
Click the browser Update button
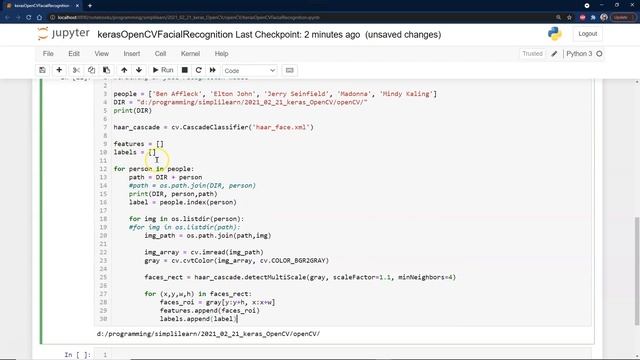click(623, 18)
